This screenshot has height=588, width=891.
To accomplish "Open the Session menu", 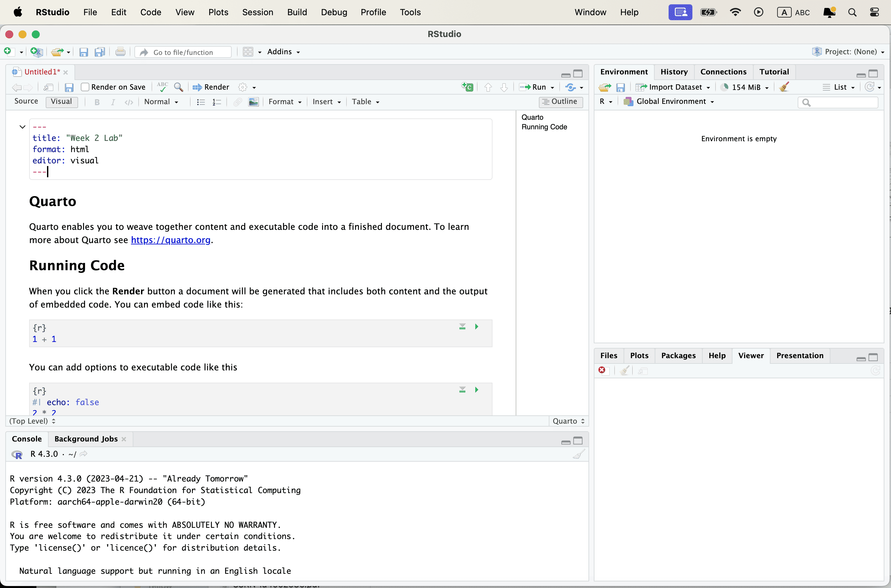I will click(x=257, y=12).
